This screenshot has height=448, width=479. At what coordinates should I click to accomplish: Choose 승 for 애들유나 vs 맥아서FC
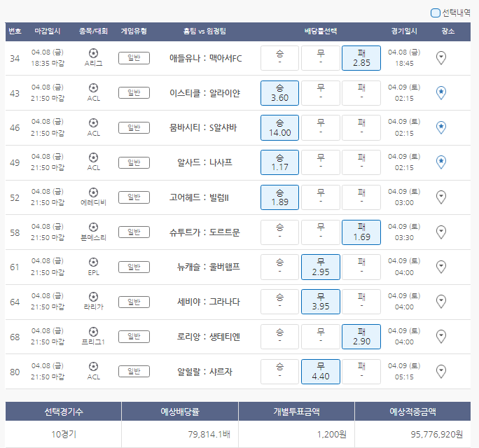[279, 58]
